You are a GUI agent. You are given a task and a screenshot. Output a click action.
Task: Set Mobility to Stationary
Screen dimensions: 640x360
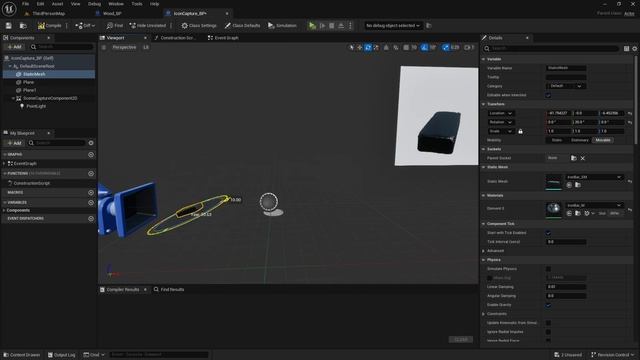pos(580,140)
